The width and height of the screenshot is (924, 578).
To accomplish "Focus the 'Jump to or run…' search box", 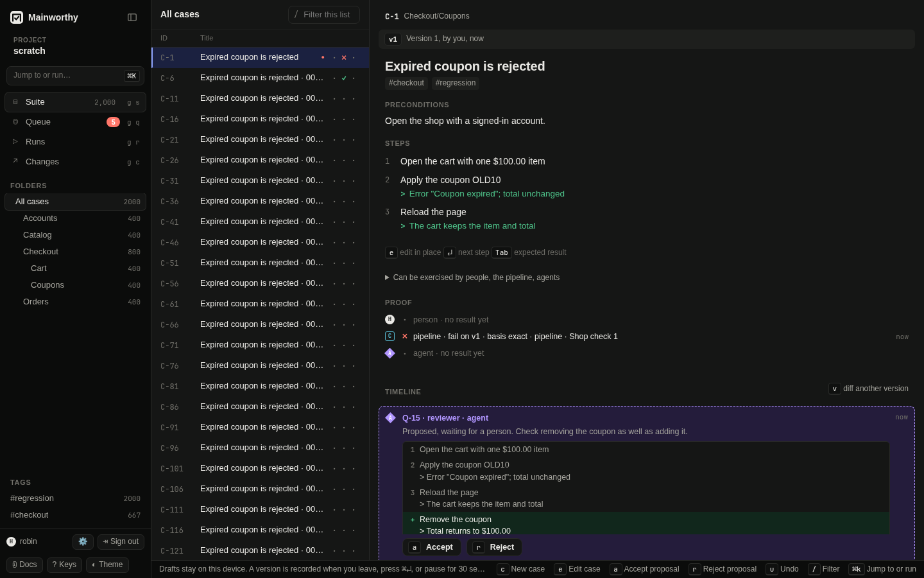I will (75, 76).
